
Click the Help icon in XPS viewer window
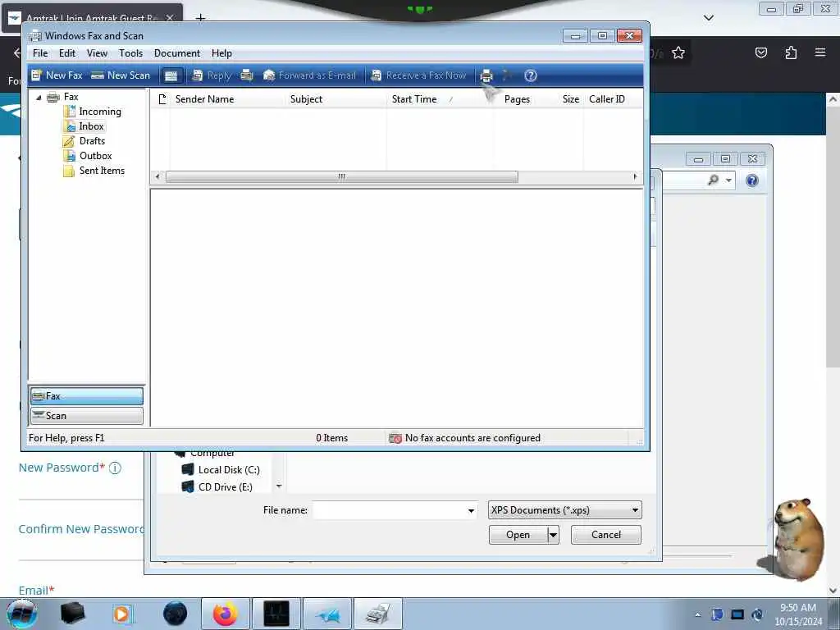[752, 180]
